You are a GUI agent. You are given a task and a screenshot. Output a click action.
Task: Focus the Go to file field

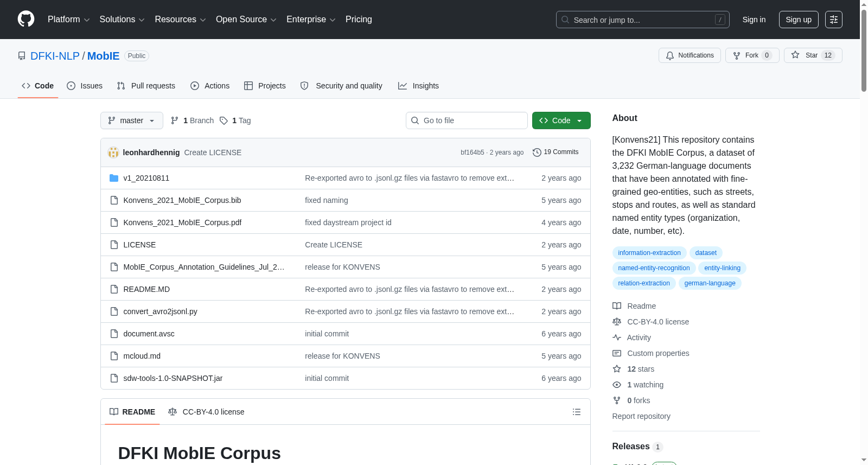coord(467,120)
